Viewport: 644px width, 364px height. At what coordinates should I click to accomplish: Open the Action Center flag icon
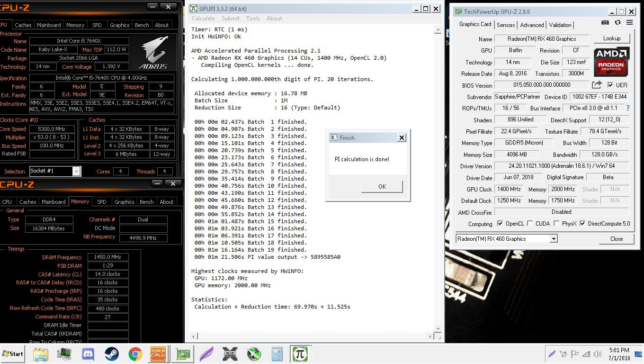575,354
